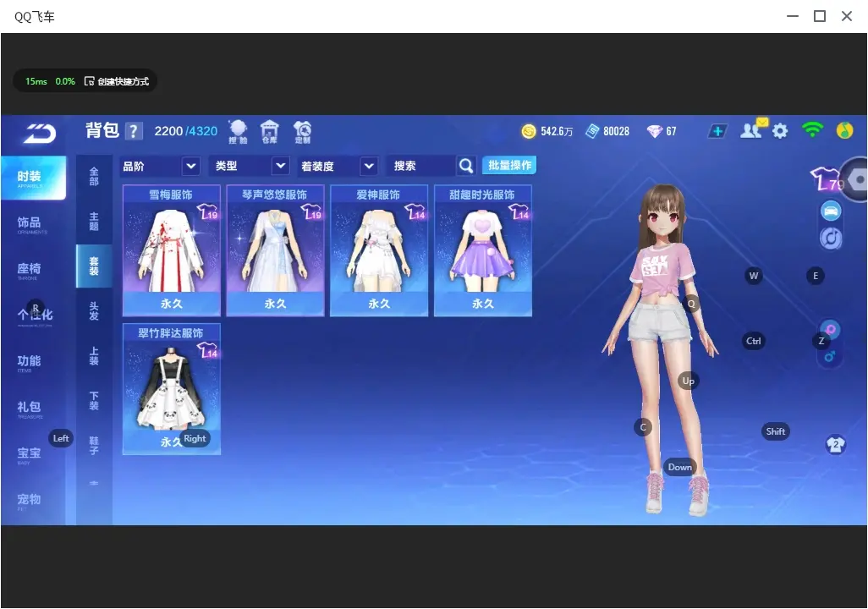This screenshot has width=868, height=609.
Task: Click the music note dance icon
Action: point(831,238)
